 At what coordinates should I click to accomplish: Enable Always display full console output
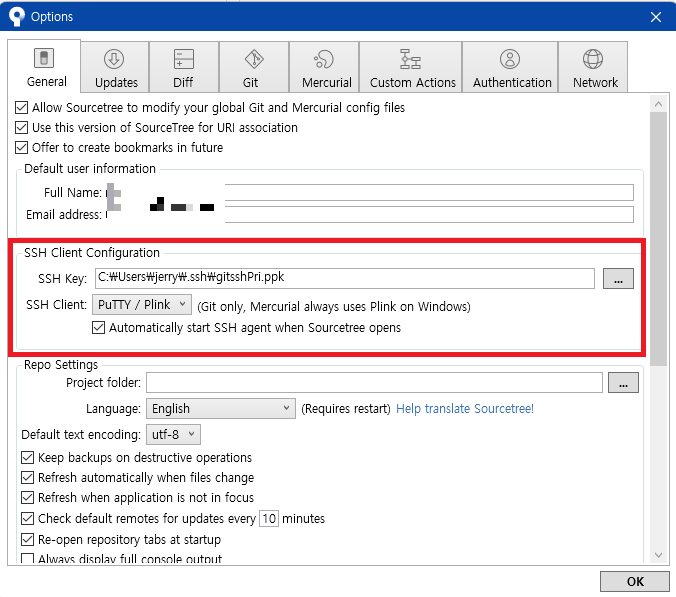(x=28, y=559)
